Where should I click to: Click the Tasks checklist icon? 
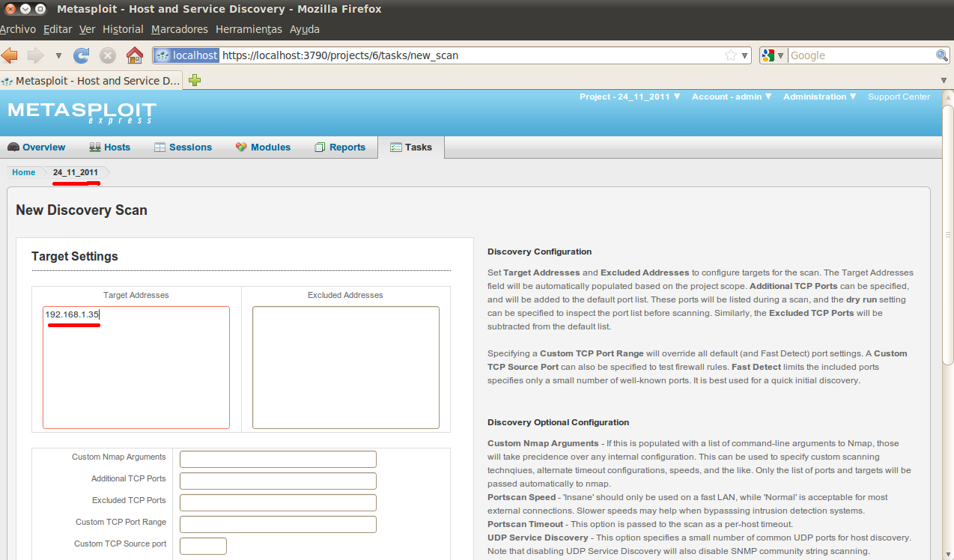(395, 147)
